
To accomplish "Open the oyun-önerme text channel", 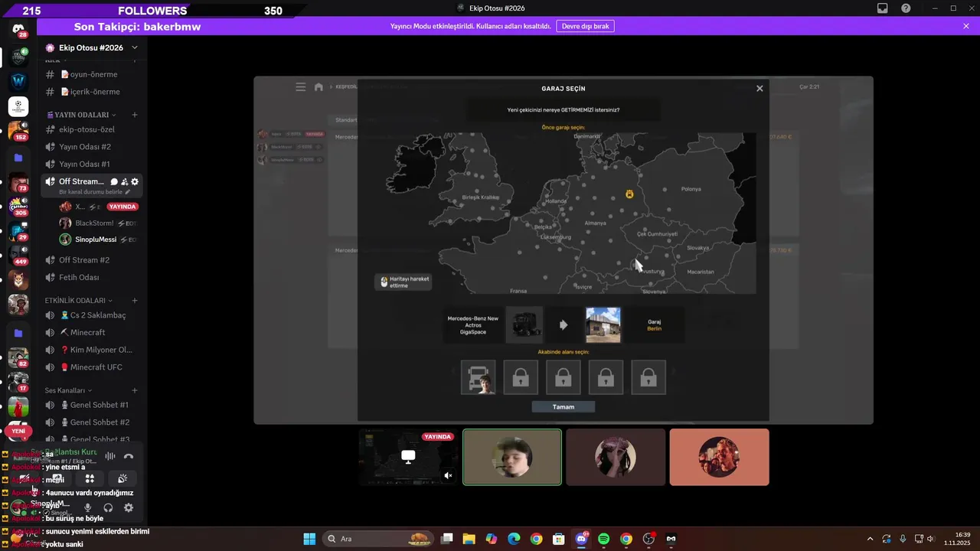I will click(91, 74).
